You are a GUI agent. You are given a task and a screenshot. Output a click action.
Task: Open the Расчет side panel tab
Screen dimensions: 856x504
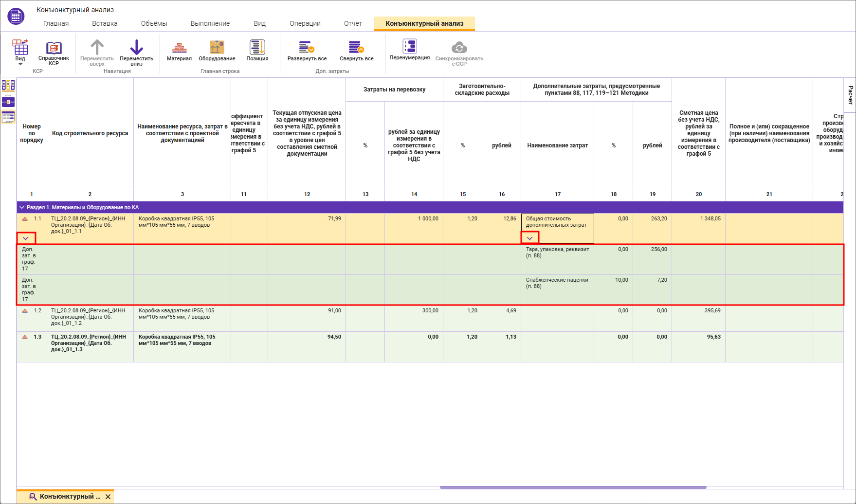click(850, 95)
